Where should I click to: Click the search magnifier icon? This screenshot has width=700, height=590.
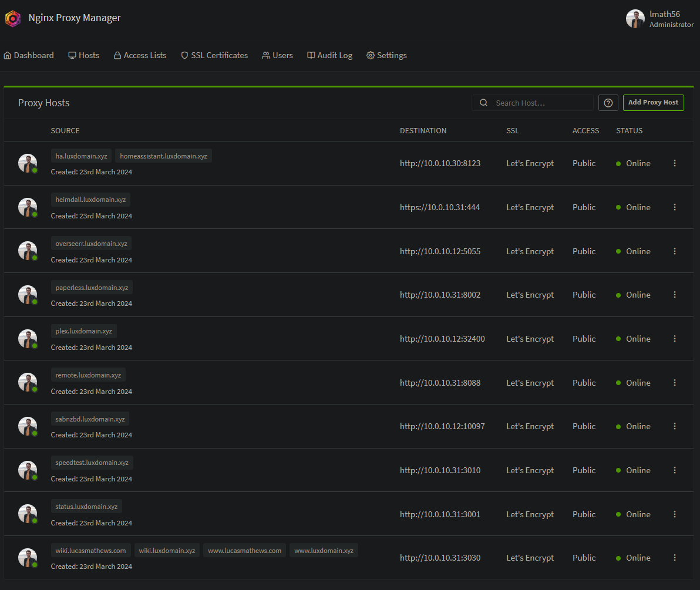click(x=484, y=103)
